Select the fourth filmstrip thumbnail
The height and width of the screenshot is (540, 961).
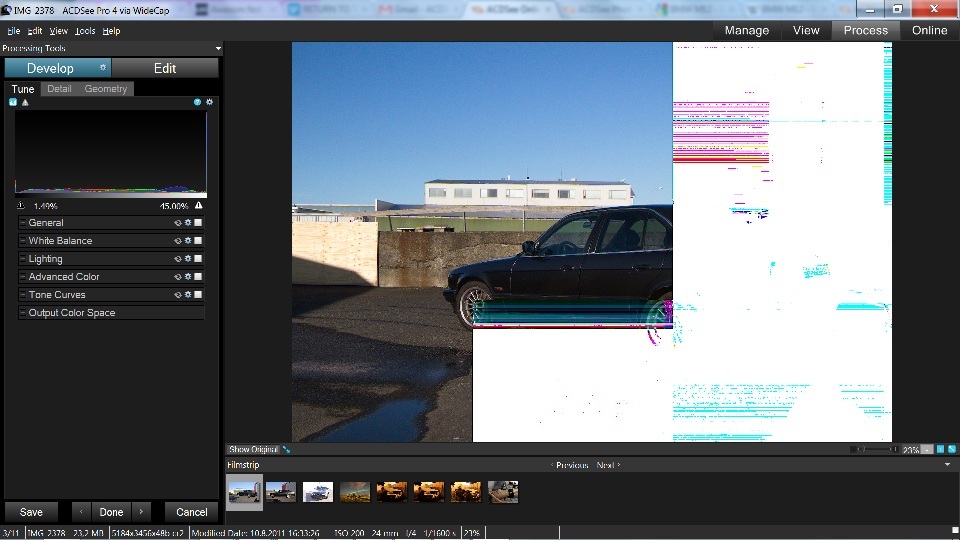click(355, 492)
